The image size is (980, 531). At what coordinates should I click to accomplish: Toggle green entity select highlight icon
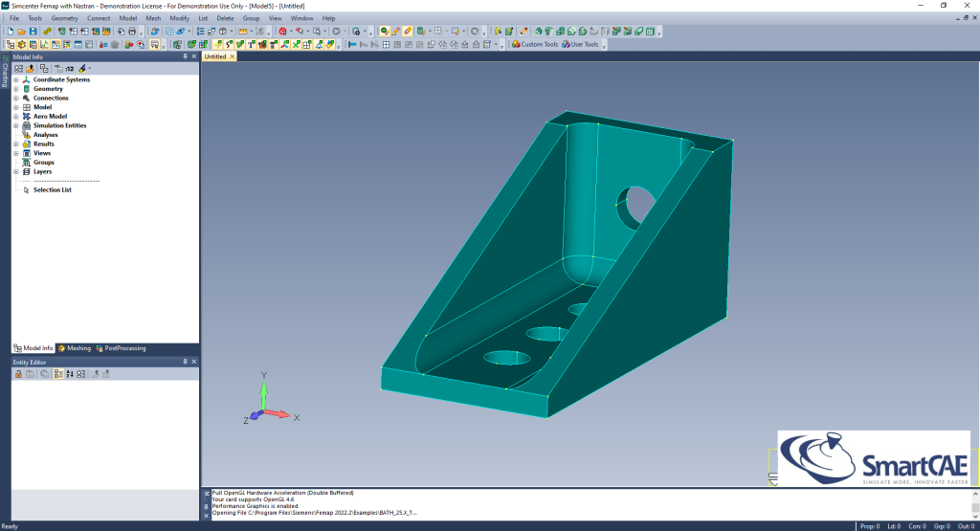click(x=385, y=32)
